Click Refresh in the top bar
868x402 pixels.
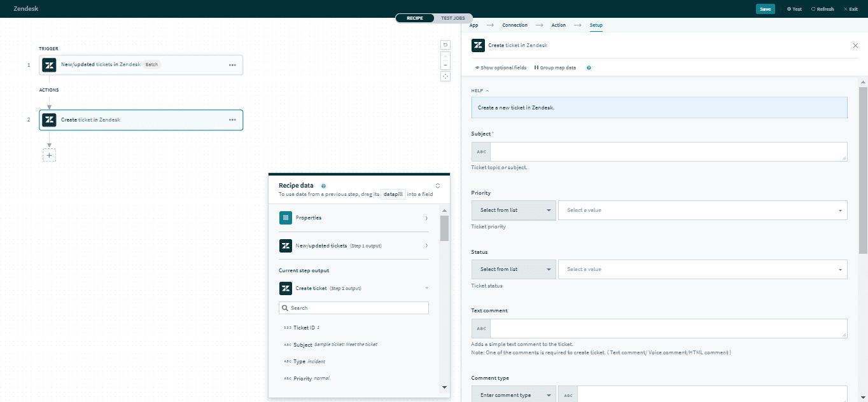(x=822, y=9)
